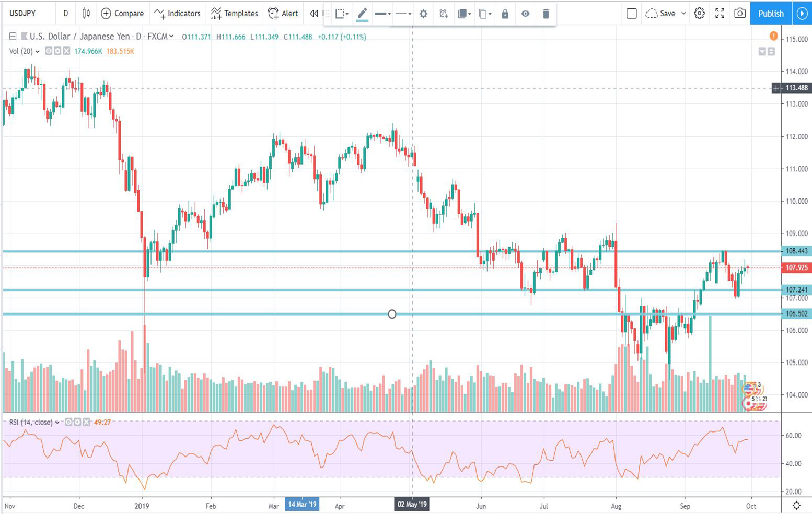
Task: Open the Indicators menu
Action: 177,14
